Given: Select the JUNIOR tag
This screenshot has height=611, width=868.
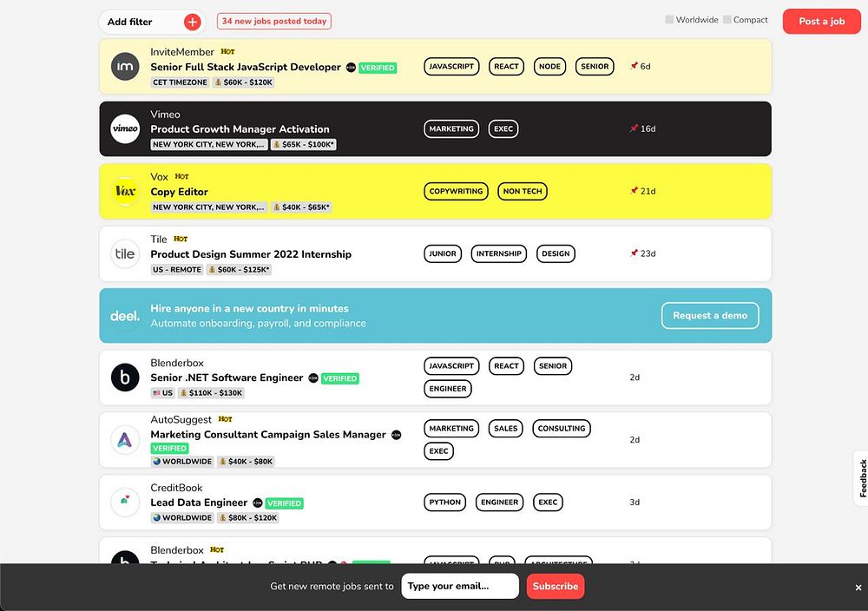Looking at the screenshot, I should tap(443, 254).
